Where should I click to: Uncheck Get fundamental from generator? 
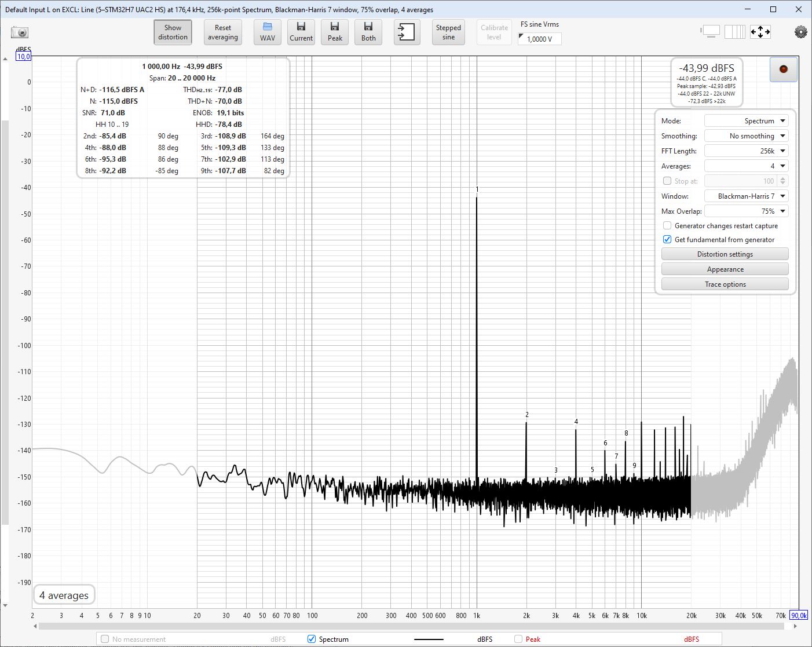(x=667, y=240)
